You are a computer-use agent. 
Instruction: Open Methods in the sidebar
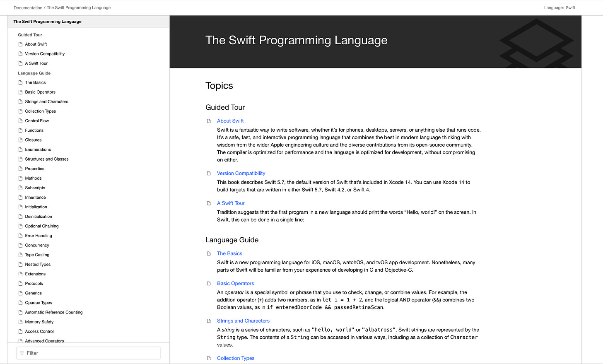click(33, 178)
